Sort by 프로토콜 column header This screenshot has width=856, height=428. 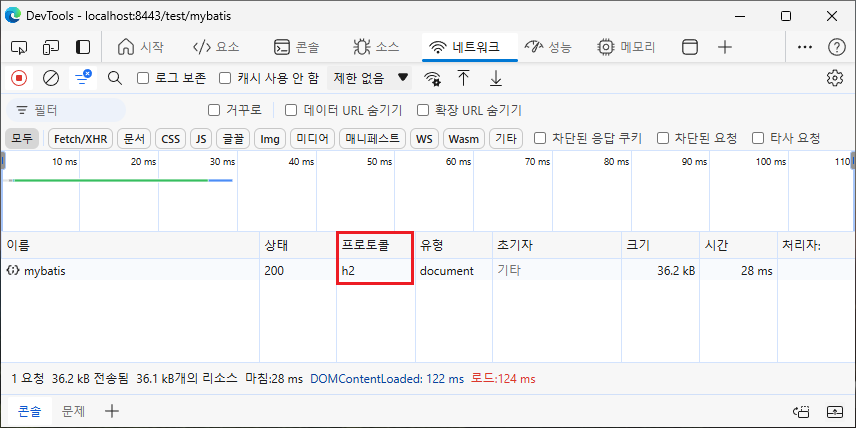coord(376,246)
